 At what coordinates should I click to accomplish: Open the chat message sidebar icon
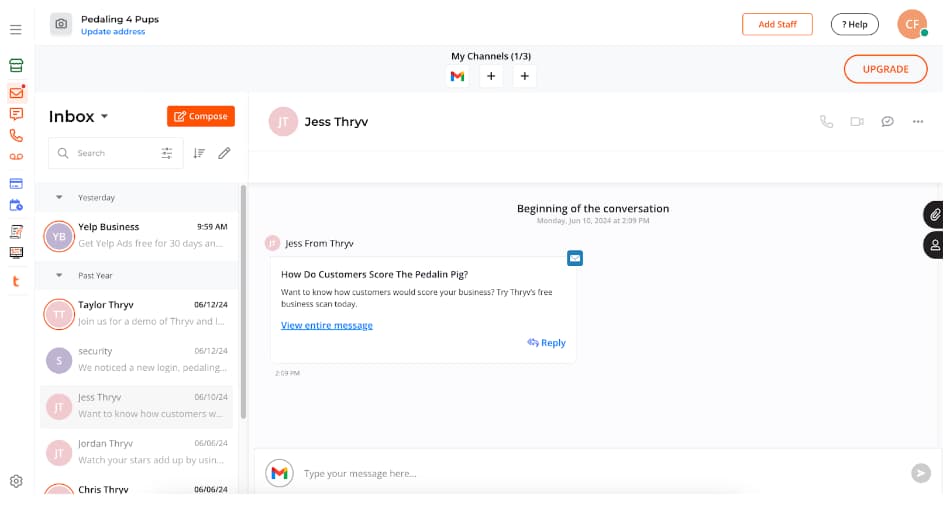[16, 114]
